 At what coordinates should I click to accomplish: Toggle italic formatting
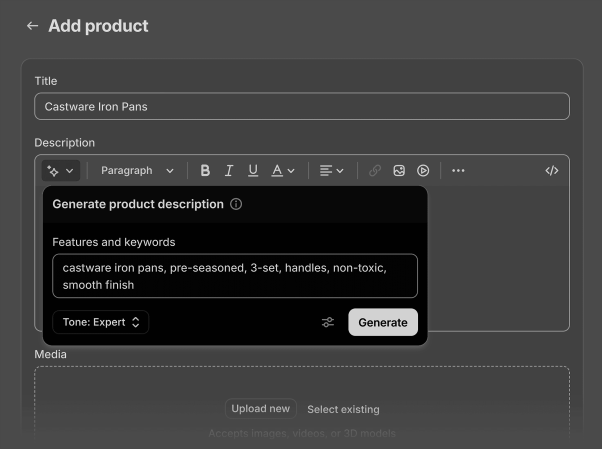coord(229,171)
